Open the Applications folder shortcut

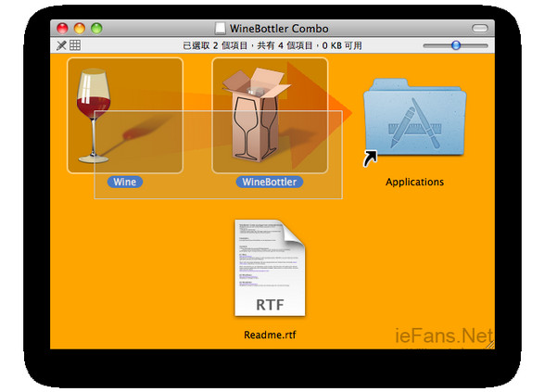414,118
